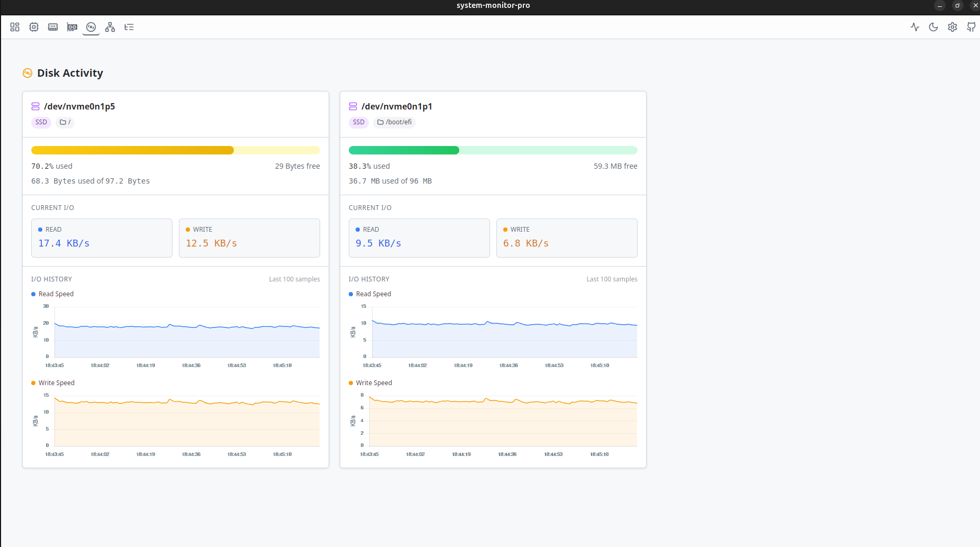The image size is (980, 547).
Task: Toggle dark mode with the moon icon
Action: [933, 27]
